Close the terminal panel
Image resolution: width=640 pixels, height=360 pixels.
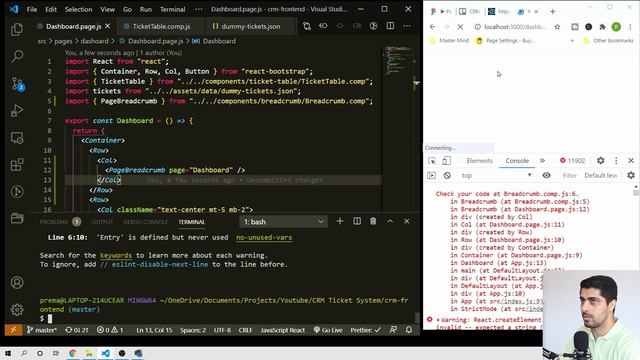pos(407,221)
